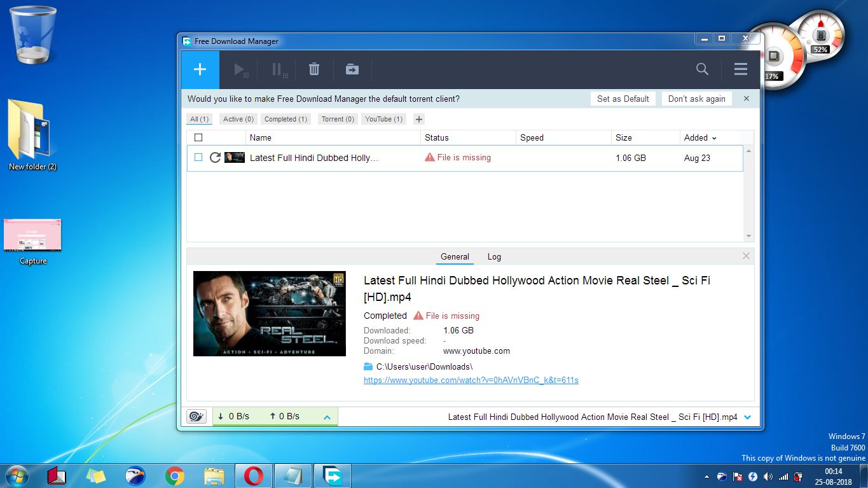Open the YouTube (1) filter tab
Image resolution: width=868 pixels, height=488 pixels.
click(x=383, y=119)
